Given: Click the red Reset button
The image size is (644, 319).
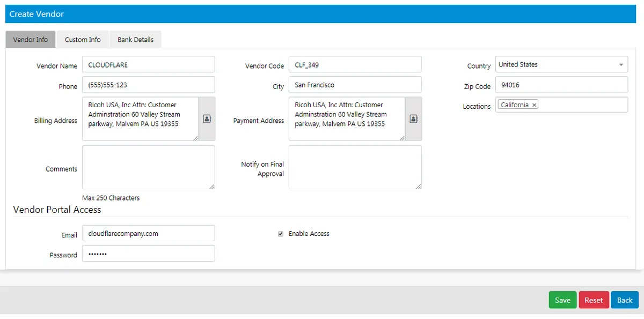Looking at the screenshot, I should 594,300.
